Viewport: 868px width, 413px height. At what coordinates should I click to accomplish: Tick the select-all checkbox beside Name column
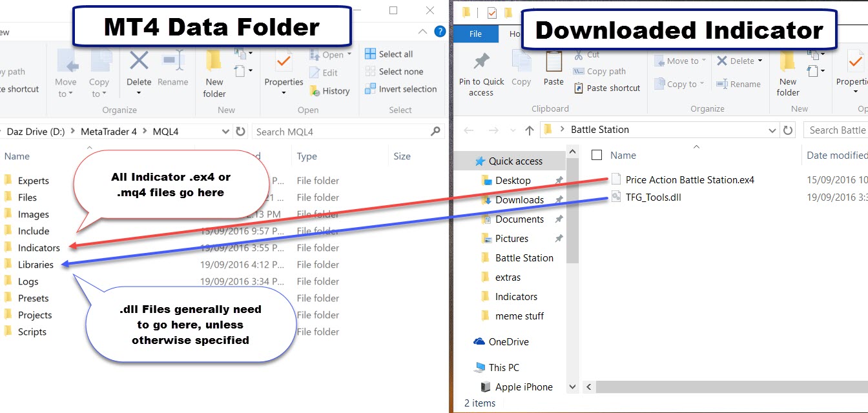[597, 155]
